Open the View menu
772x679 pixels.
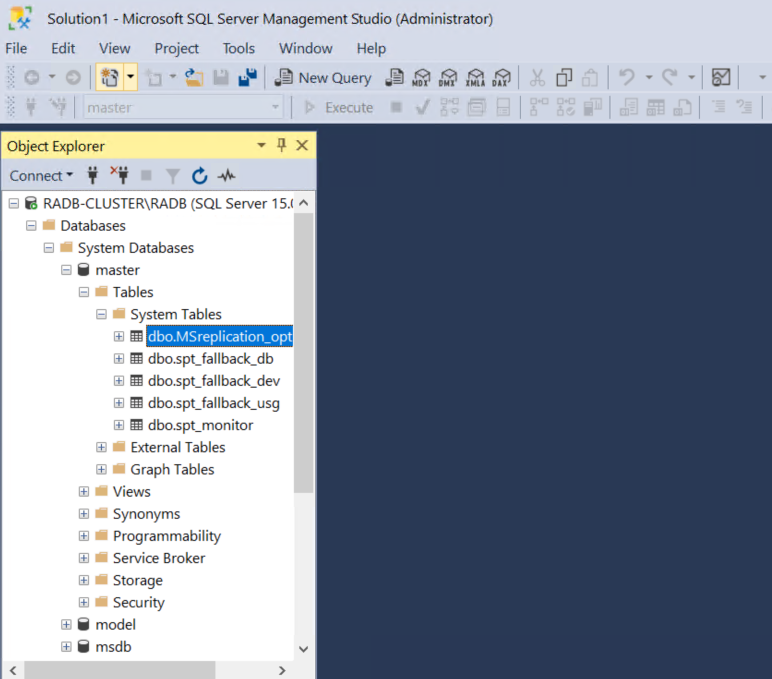114,48
